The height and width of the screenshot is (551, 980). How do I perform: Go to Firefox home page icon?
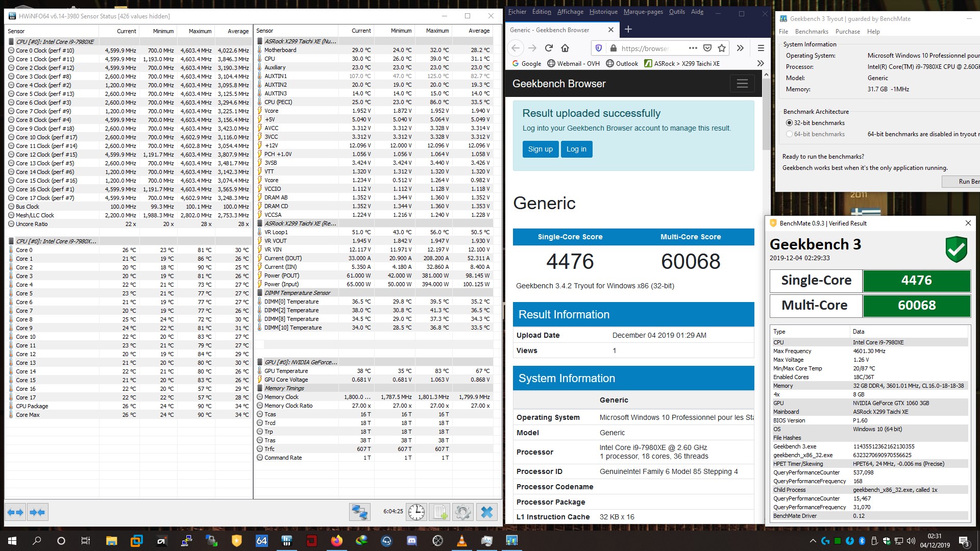(x=565, y=48)
